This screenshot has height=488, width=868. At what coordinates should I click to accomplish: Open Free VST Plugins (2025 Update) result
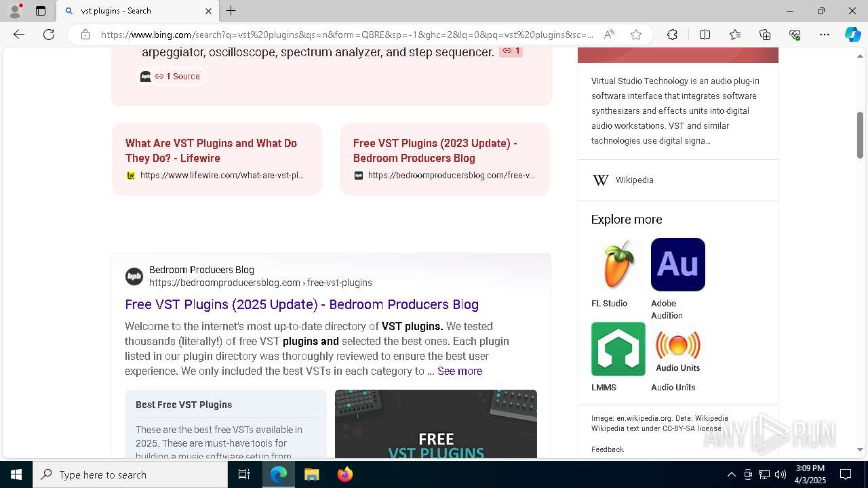tap(302, 304)
